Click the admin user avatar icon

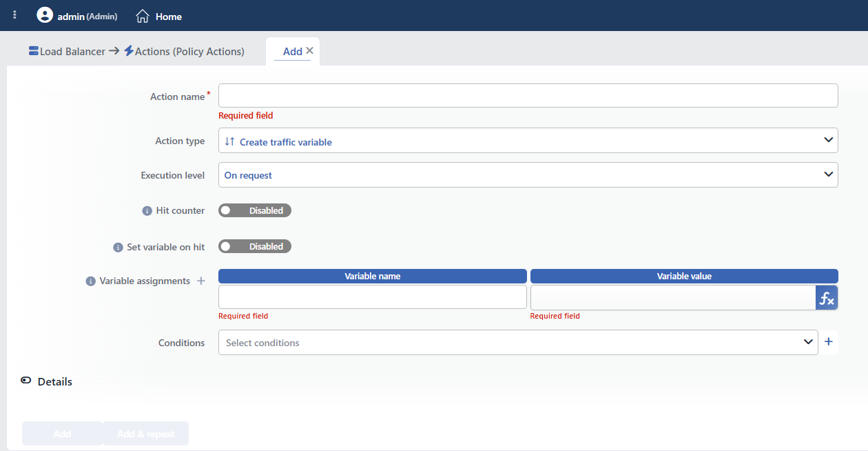click(45, 15)
